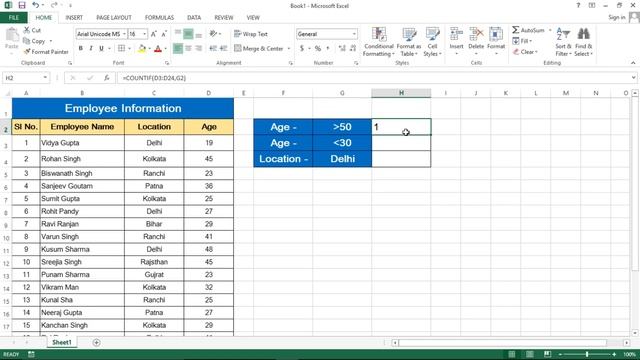The width and height of the screenshot is (640, 360).
Task: Click the orientation angled text icon
Action: click(x=213, y=34)
